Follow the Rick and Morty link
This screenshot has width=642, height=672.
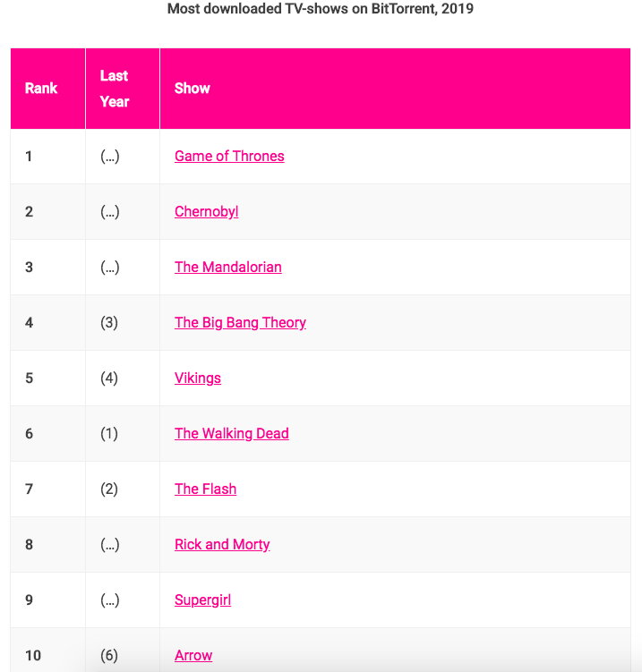point(222,544)
